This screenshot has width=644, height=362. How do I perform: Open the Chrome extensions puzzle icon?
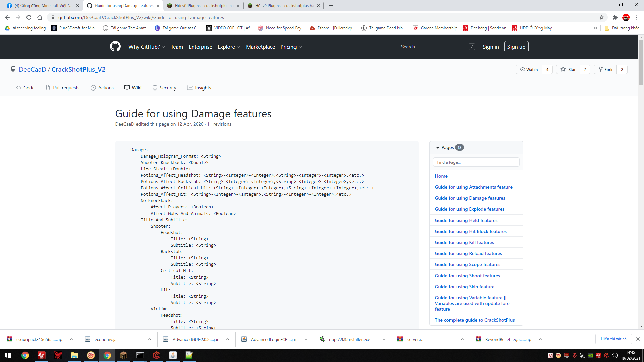[615, 17]
